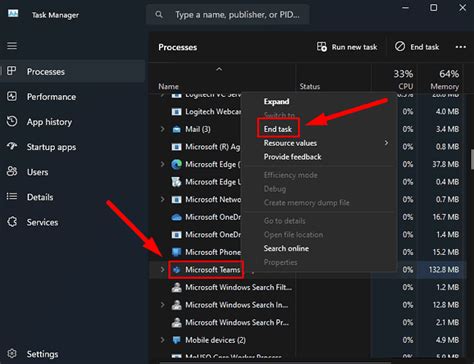
Task: Click the Windows Search Filter Host icon
Action: click(176, 287)
